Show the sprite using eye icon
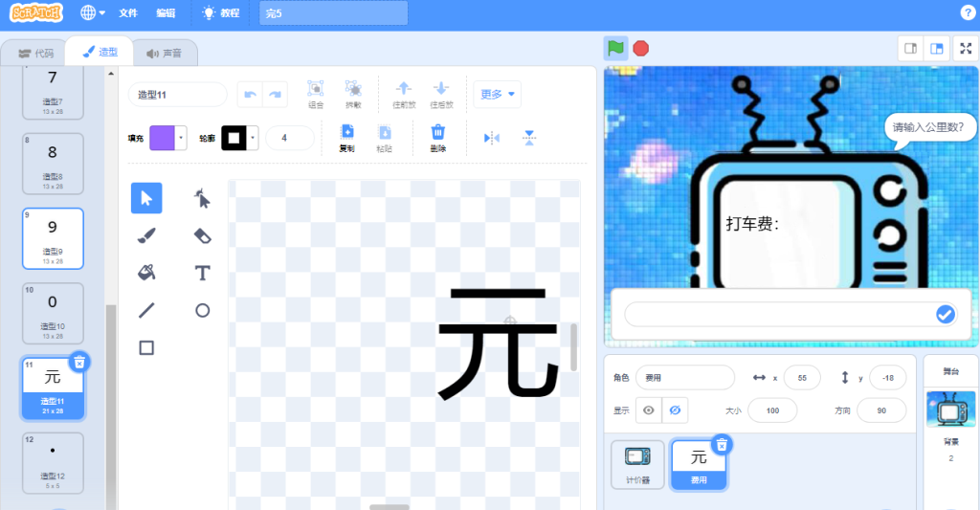 (x=649, y=410)
